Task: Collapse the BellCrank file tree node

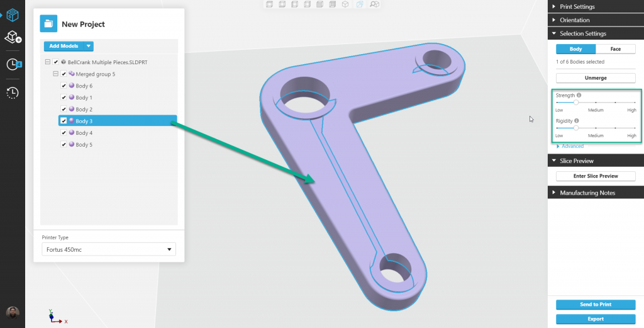Action: pyautogui.click(x=48, y=62)
